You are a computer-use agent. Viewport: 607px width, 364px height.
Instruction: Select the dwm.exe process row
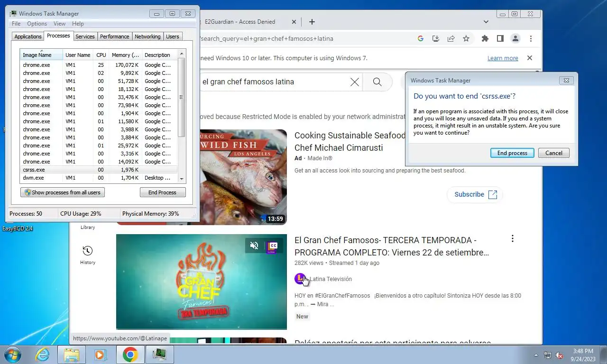point(99,178)
